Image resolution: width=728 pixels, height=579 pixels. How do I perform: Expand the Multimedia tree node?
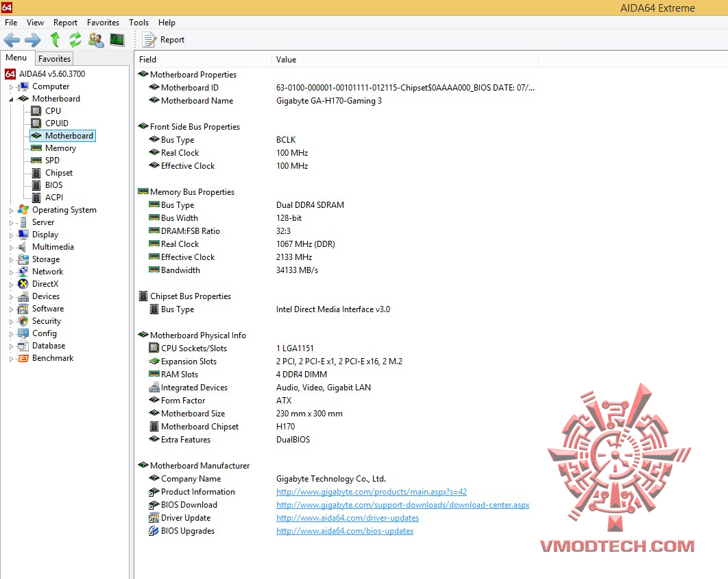point(11,247)
